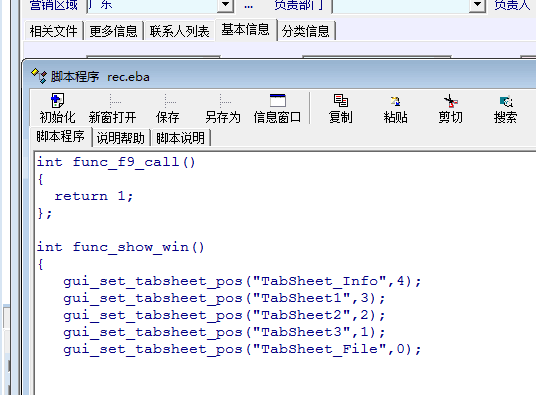The image size is (536, 395).
Task: Switch to the 联系人列表 tab
Action: pyautogui.click(x=179, y=31)
